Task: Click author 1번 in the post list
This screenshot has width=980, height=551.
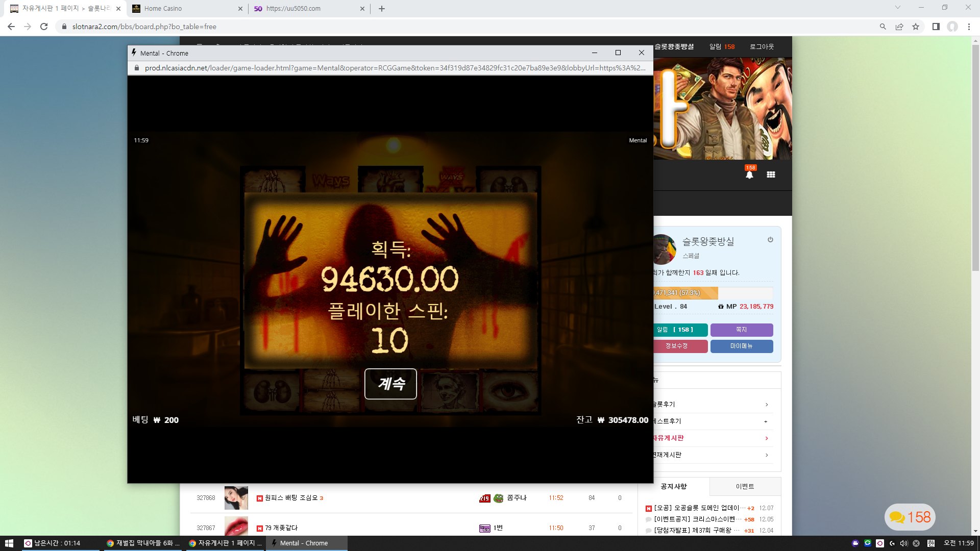Action: click(498, 528)
